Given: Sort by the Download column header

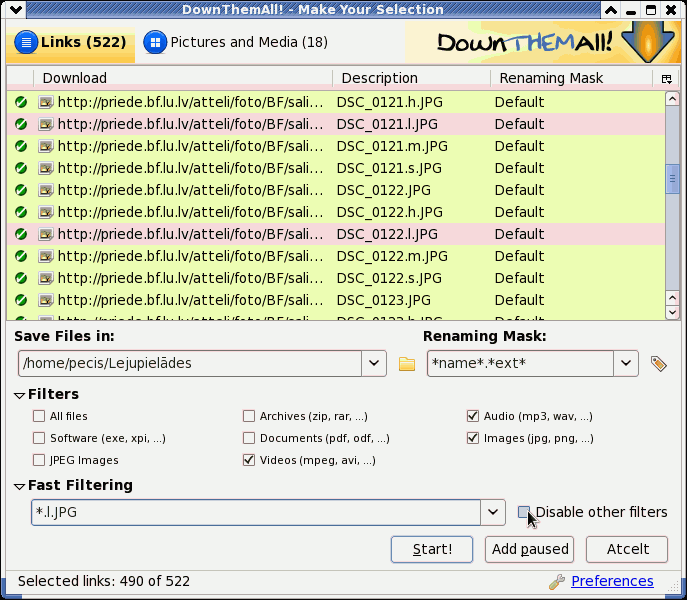Looking at the screenshot, I should tap(183, 78).
